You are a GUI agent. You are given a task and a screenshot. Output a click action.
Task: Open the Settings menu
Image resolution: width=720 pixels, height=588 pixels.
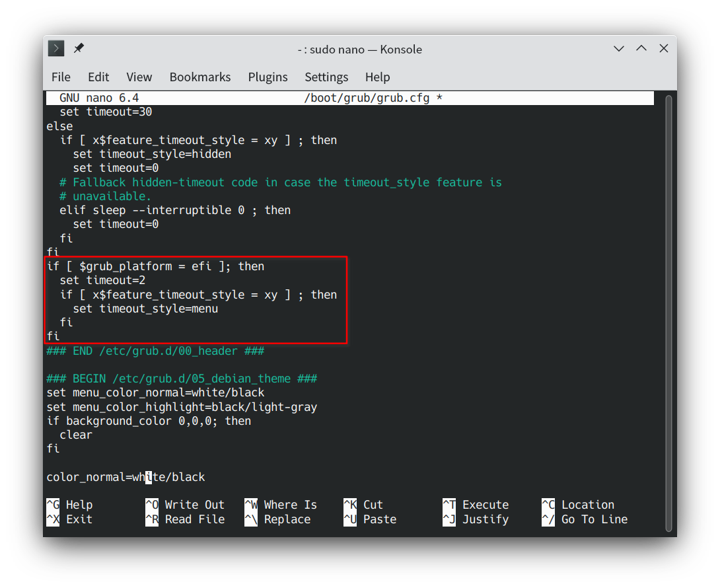[326, 77]
